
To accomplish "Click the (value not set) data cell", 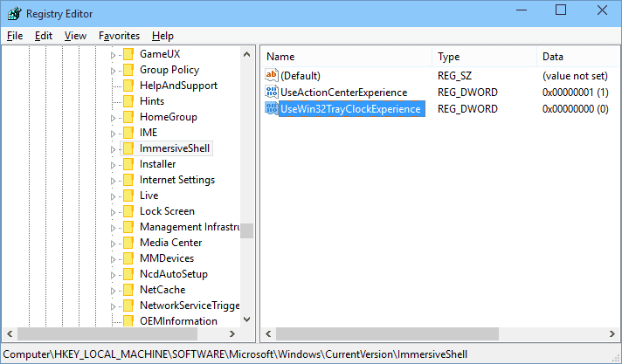I will pyautogui.click(x=575, y=75).
